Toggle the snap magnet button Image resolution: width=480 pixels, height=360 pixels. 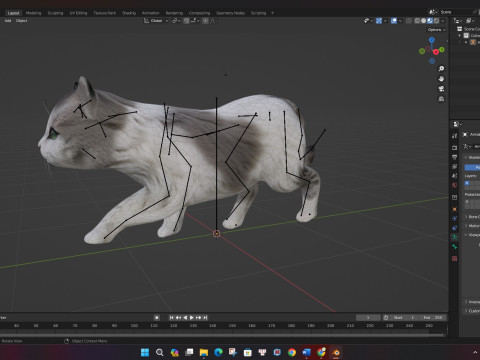(x=187, y=21)
